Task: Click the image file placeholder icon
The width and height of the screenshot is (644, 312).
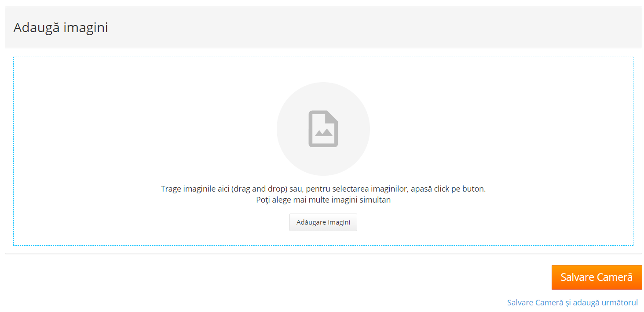Action: point(323,128)
